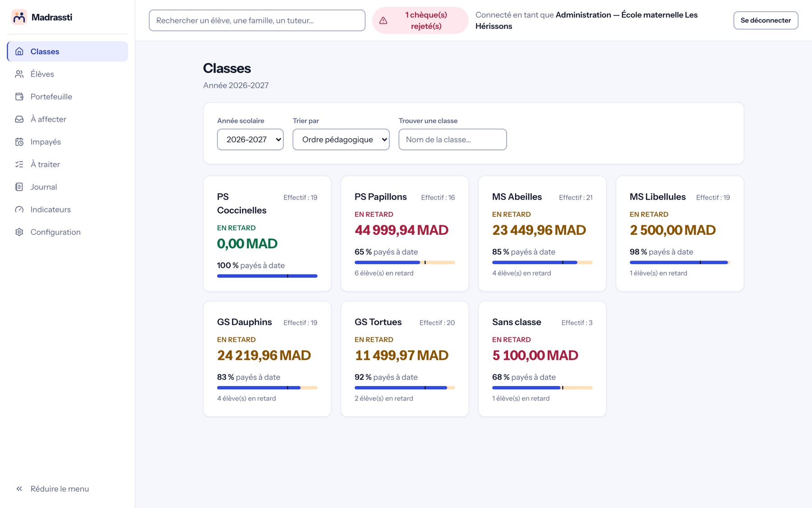Image resolution: width=812 pixels, height=508 pixels.
Task: Open the Trier par Ordre pédagogique dropdown
Action: click(341, 140)
